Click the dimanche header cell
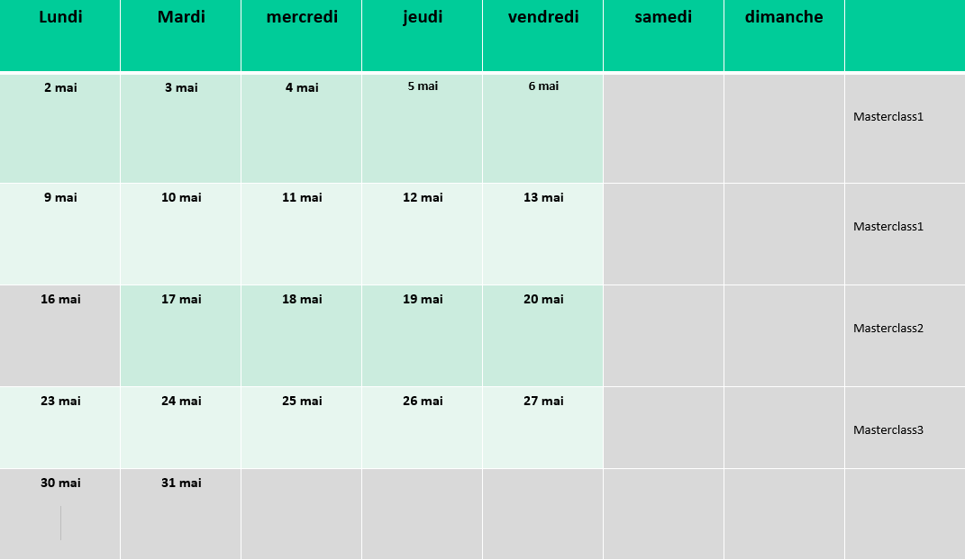The width and height of the screenshot is (965, 560). 784,35
